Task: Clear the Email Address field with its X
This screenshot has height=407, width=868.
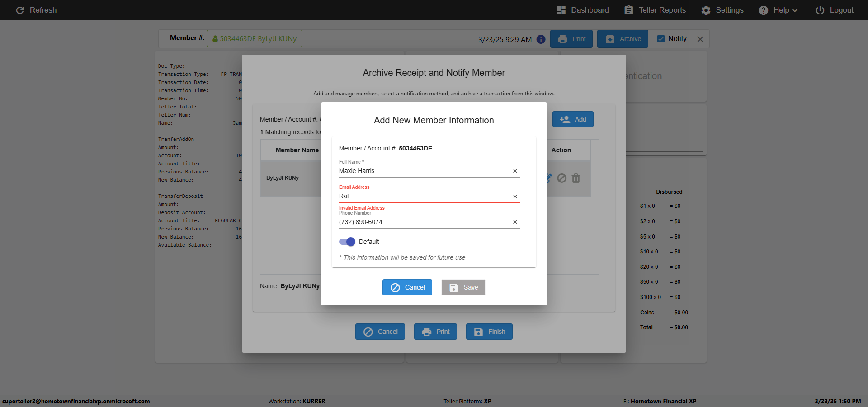Action: [x=515, y=196]
